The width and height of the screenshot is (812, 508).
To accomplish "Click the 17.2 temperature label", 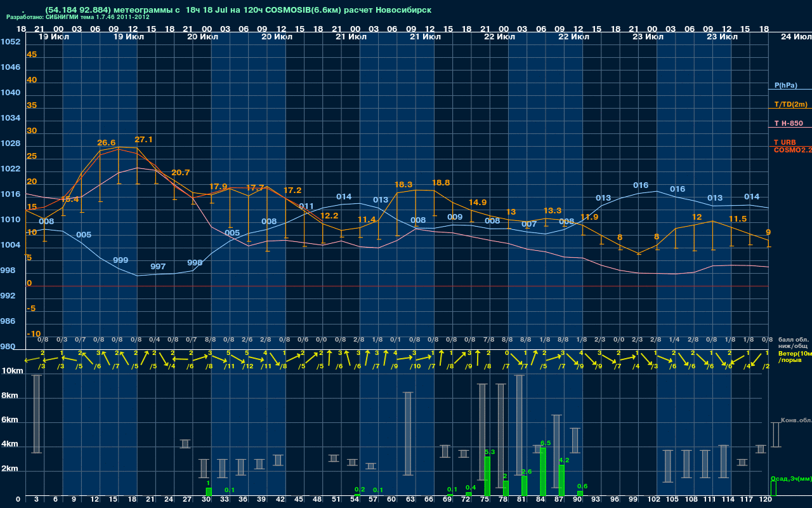I will pyautogui.click(x=292, y=190).
